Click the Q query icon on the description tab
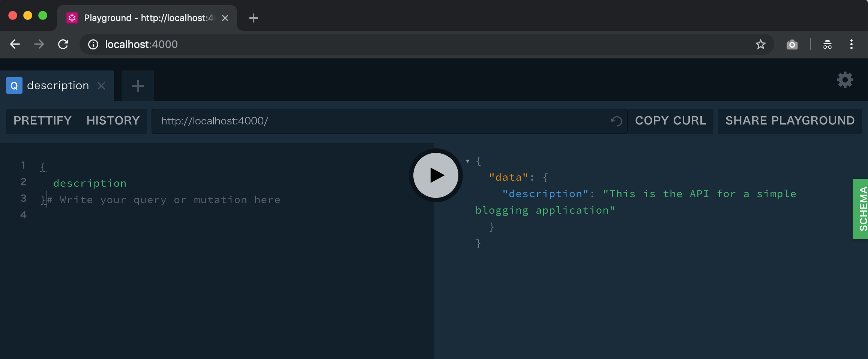Image resolution: width=868 pixels, height=359 pixels. [x=14, y=85]
